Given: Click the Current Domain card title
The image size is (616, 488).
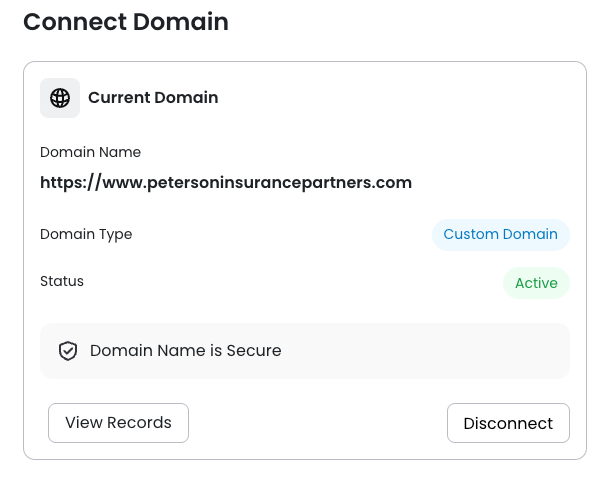Looking at the screenshot, I should click(153, 98).
